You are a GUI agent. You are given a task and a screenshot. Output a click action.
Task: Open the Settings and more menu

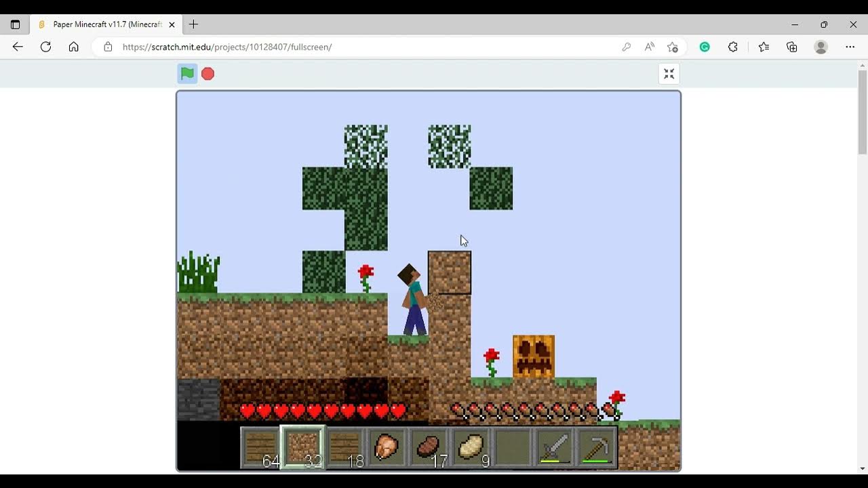(850, 47)
